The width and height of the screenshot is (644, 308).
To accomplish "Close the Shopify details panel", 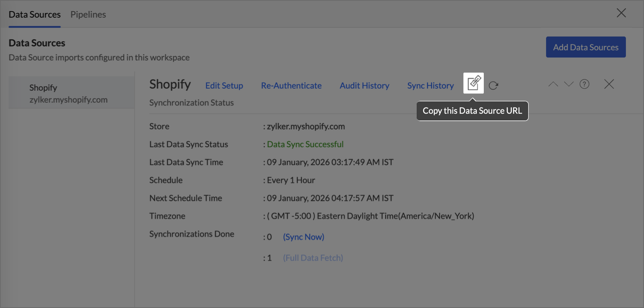I will [609, 84].
